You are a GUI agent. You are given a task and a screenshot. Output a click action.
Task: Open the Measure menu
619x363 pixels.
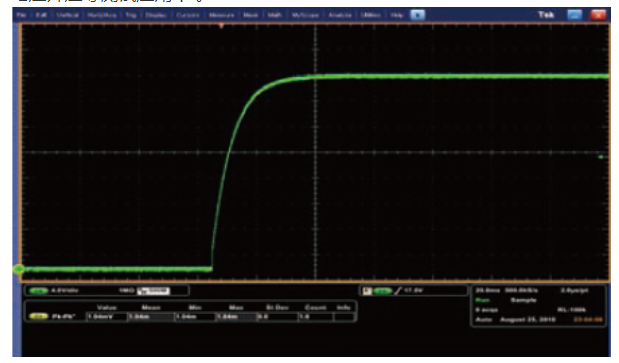coord(221,15)
